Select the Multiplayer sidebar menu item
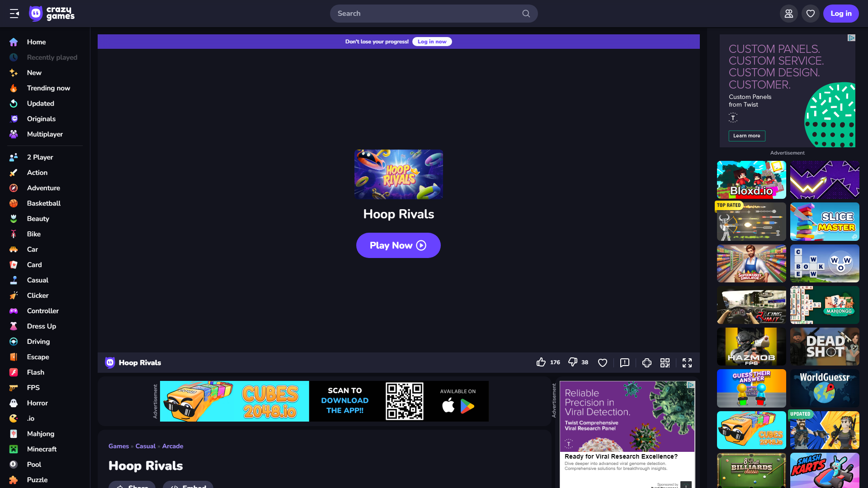The height and width of the screenshot is (488, 868). 45,134
